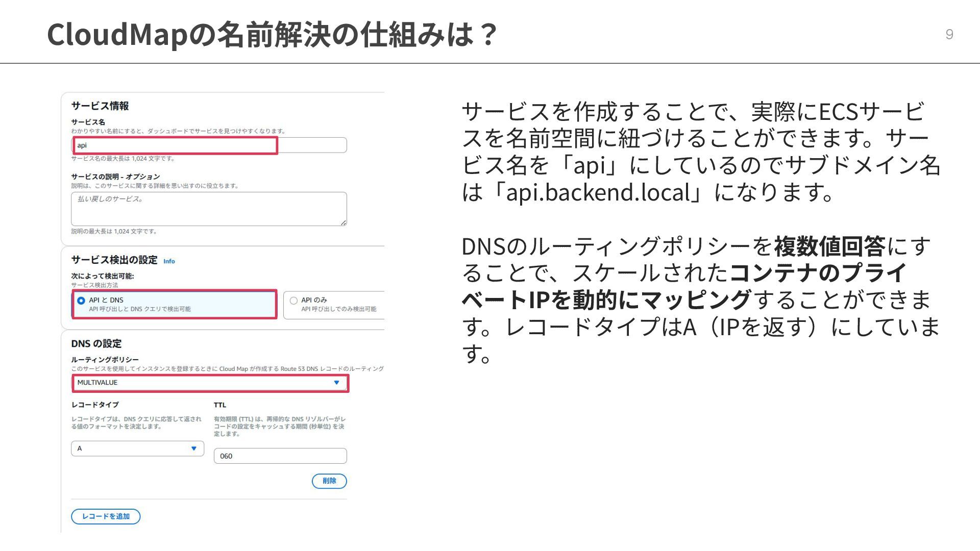Click the レコードを追加 button
This screenshot has width=980, height=551.
pyautogui.click(x=106, y=516)
